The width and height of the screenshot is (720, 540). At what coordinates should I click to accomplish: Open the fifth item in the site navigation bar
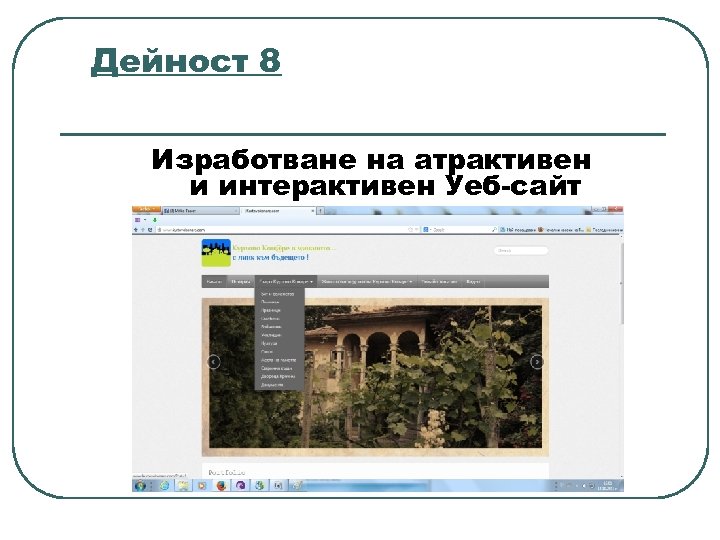(439, 281)
